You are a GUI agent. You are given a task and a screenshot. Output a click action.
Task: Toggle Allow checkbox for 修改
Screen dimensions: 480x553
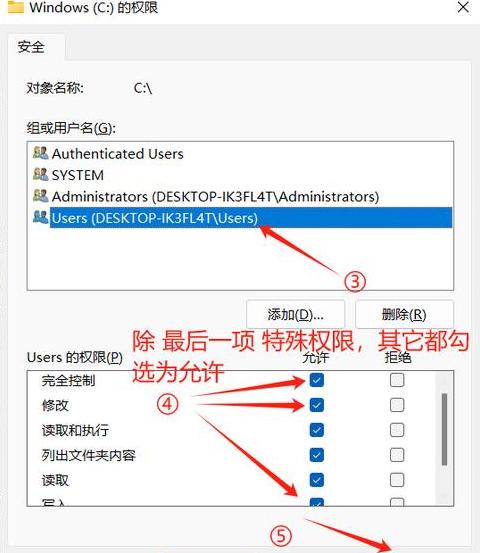click(x=316, y=405)
